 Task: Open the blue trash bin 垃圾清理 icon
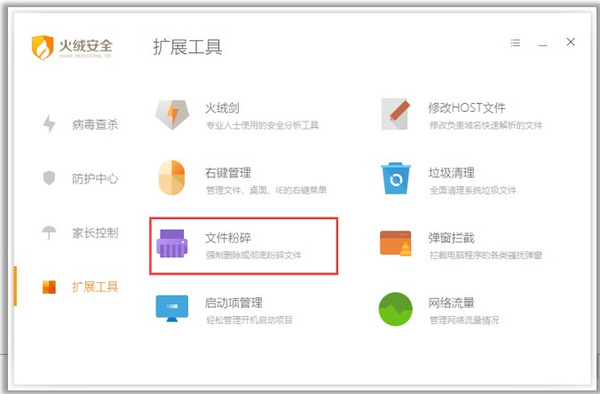pos(396,178)
